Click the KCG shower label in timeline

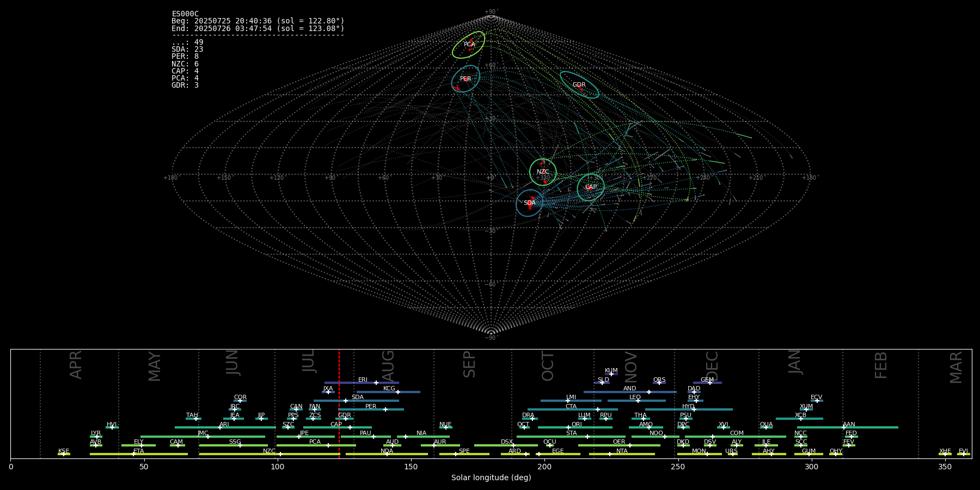pos(389,389)
